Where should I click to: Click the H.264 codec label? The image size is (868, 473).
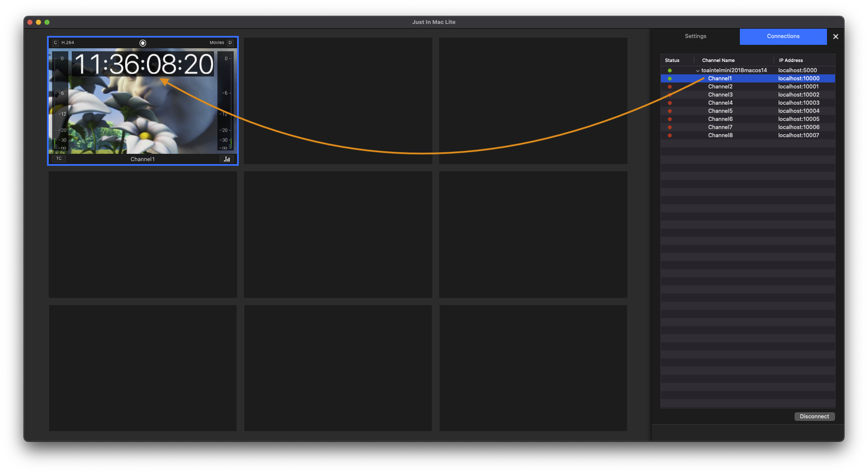tap(67, 43)
